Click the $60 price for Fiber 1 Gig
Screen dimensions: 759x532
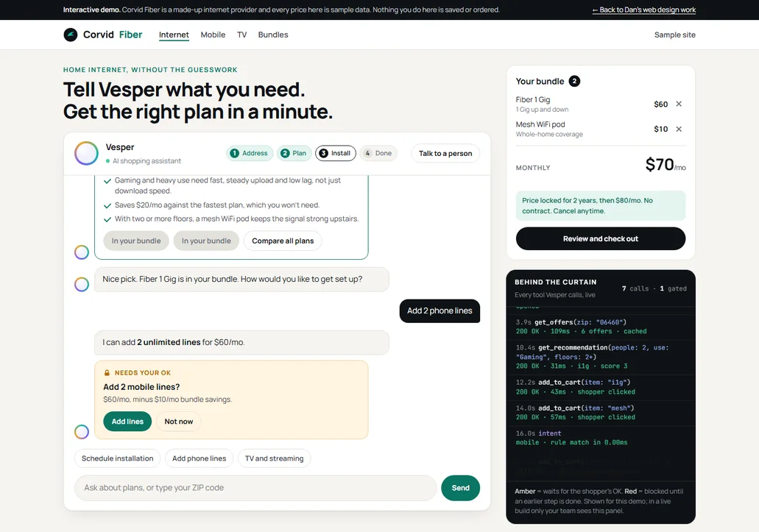[x=661, y=104]
